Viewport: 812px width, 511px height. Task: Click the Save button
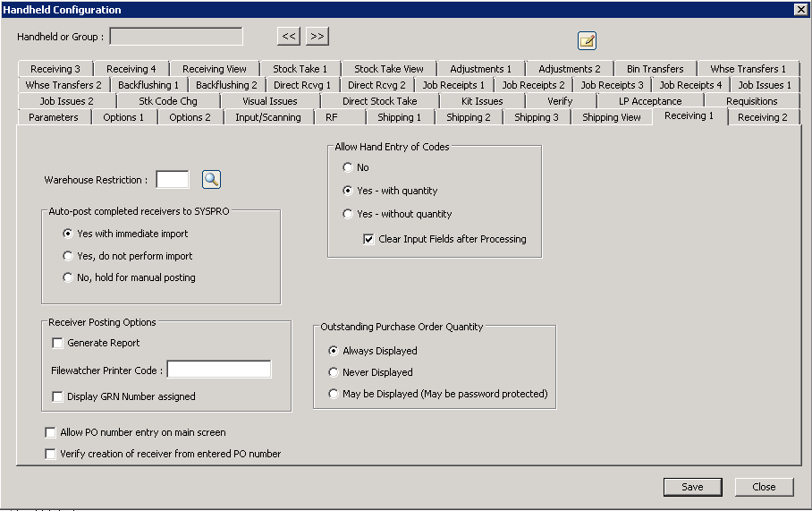(691, 487)
